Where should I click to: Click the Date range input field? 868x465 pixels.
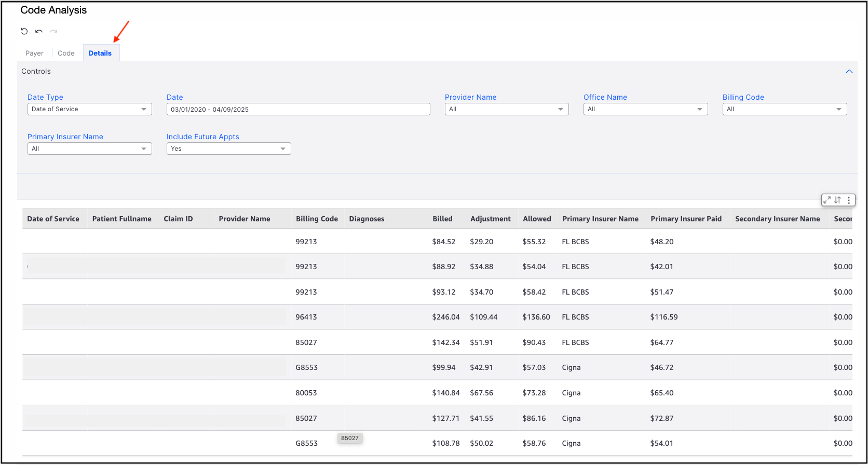pos(298,109)
